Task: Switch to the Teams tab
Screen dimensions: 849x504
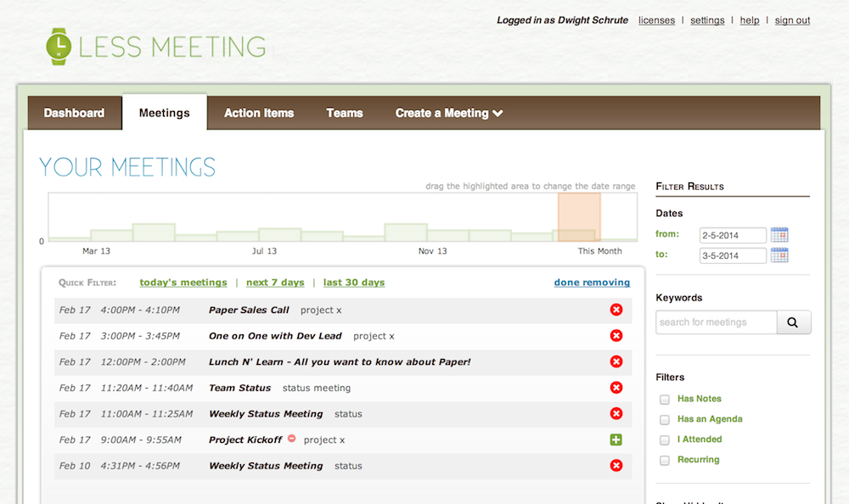Action: (345, 113)
